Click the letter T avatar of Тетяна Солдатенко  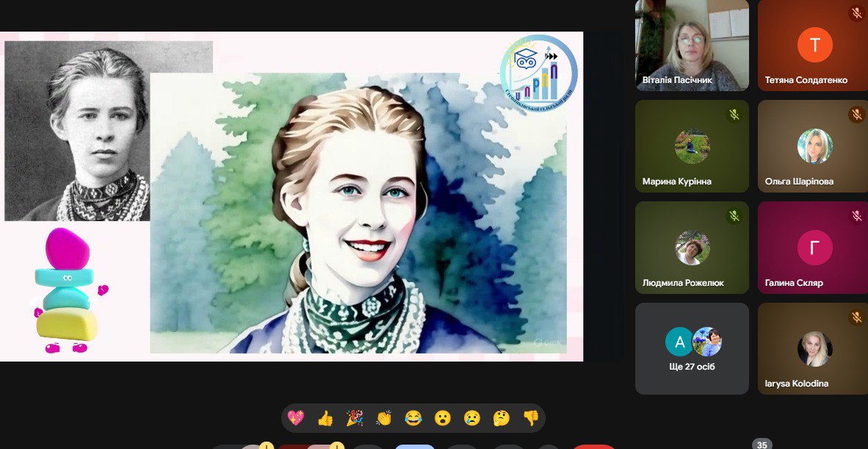click(x=814, y=45)
